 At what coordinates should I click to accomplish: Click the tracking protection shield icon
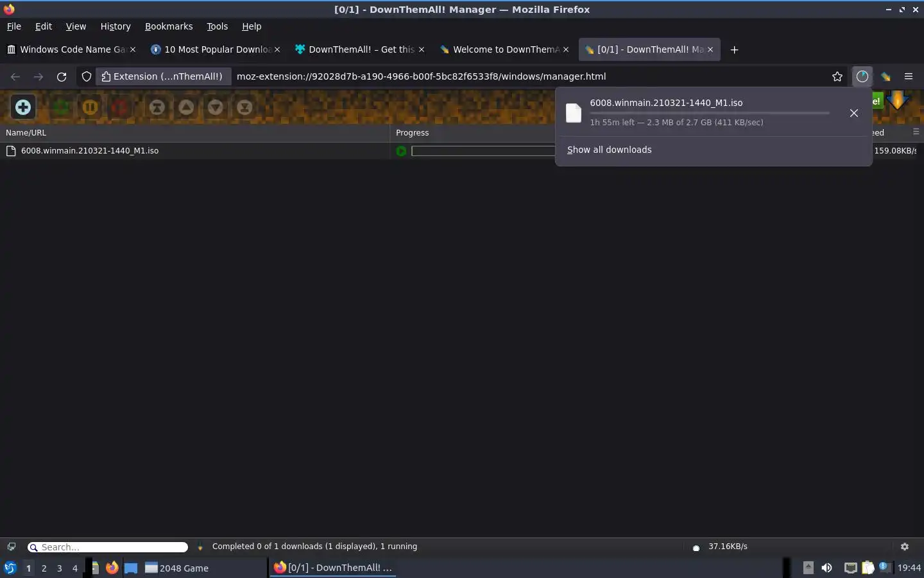coord(87,76)
